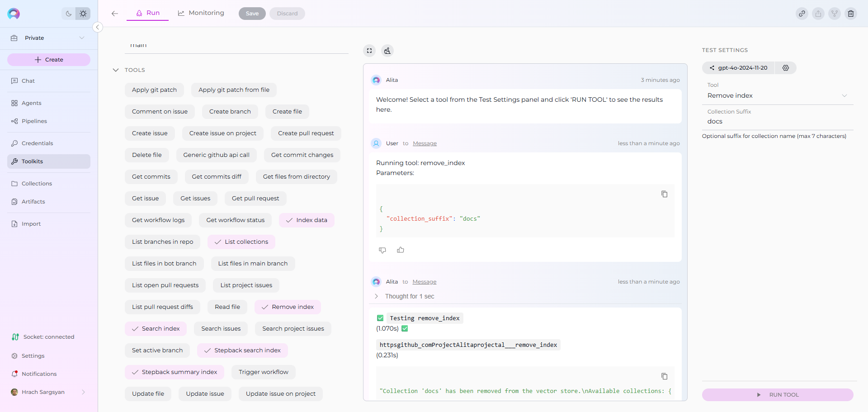Enable the List open pull requests tool
This screenshot has width=868, height=412.
(165, 285)
